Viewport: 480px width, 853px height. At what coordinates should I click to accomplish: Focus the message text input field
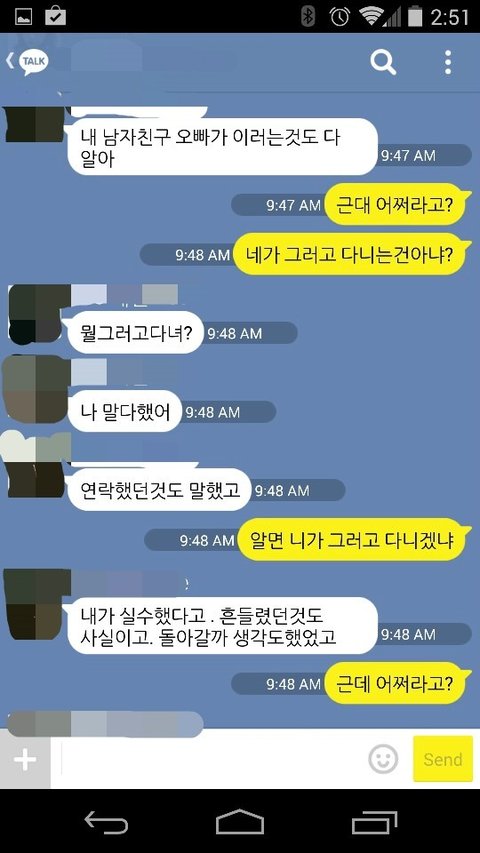[x=212, y=759]
